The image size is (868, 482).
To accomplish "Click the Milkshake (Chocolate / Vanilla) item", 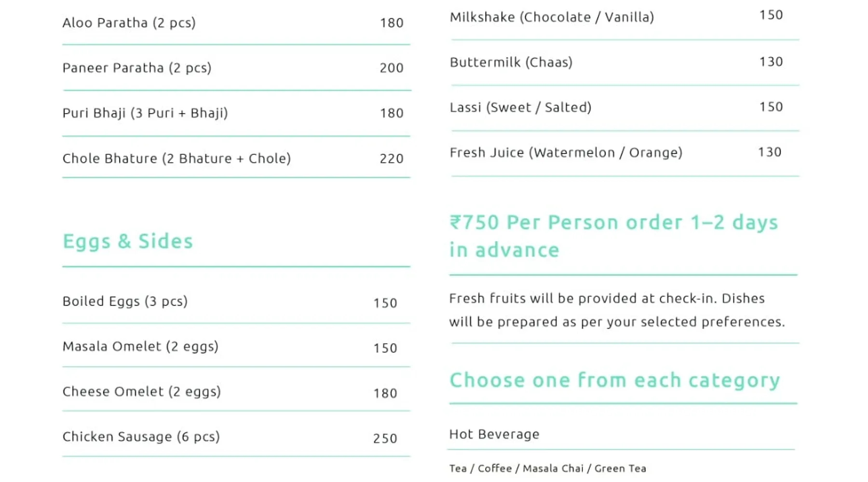I will pyautogui.click(x=552, y=17).
